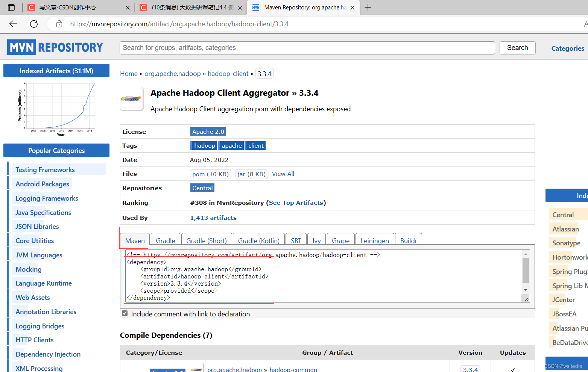
Task: Open Android Packages category
Action: (x=42, y=184)
